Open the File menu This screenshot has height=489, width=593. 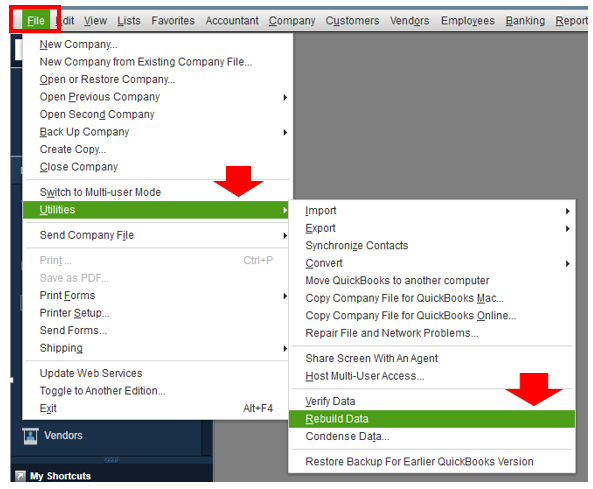pyautogui.click(x=36, y=20)
